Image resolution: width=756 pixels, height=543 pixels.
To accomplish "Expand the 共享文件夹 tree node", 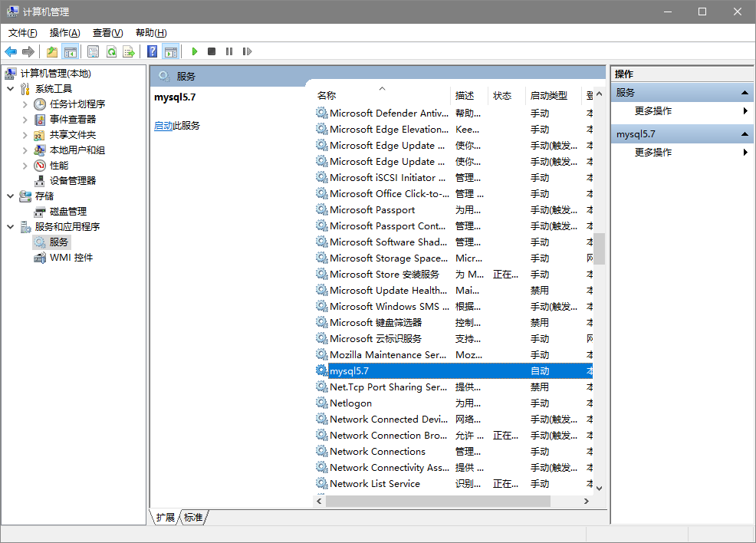I will pos(25,135).
